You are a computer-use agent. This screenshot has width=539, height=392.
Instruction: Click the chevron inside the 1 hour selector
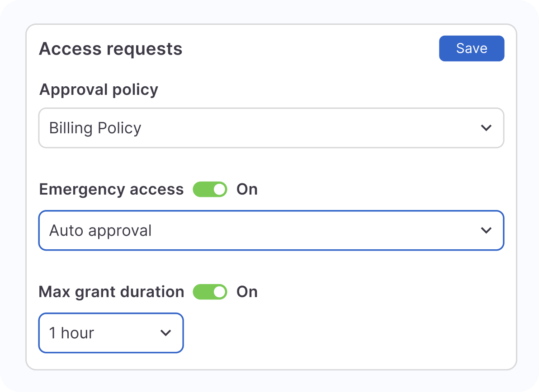pos(165,333)
